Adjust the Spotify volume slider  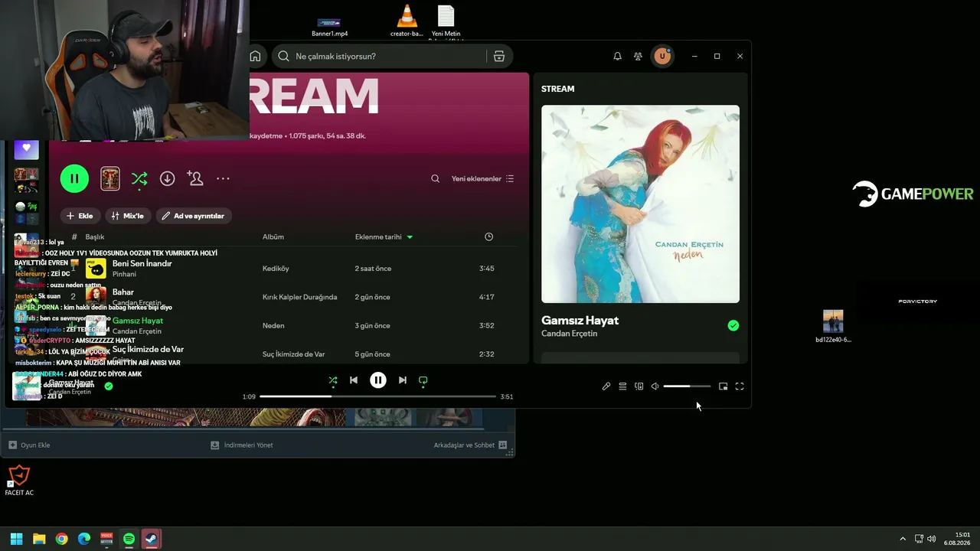[687, 386]
